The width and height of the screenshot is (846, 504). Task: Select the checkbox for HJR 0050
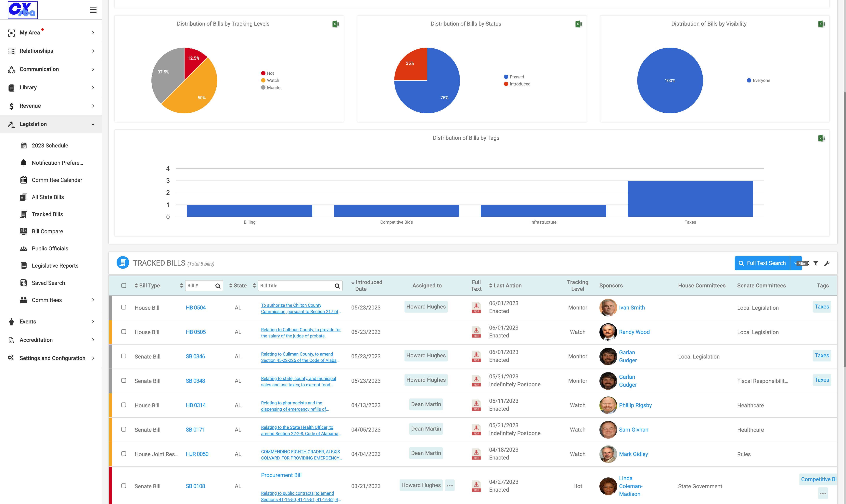tap(124, 454)
